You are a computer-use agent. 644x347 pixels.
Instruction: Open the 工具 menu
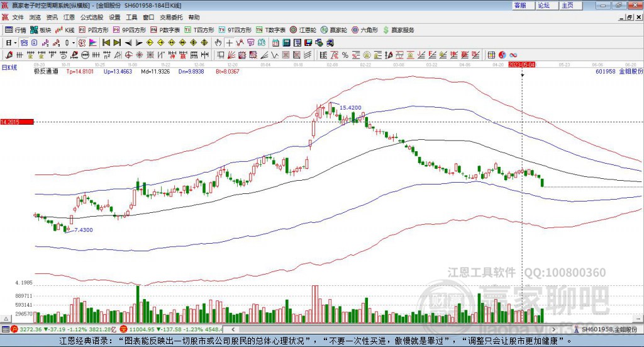tap(131, 17)
